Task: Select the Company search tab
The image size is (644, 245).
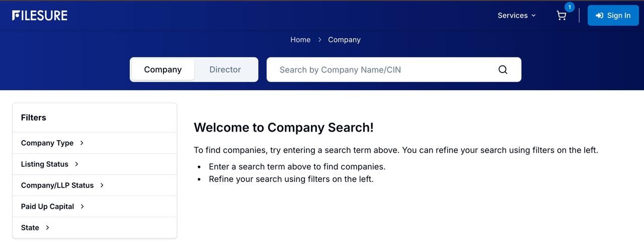Action: point(163,70)
